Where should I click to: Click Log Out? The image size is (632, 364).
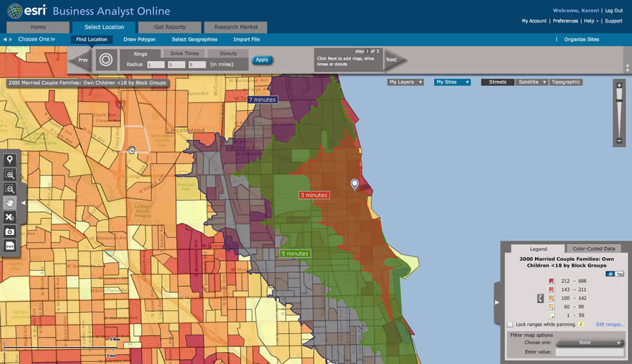[614, 11]
